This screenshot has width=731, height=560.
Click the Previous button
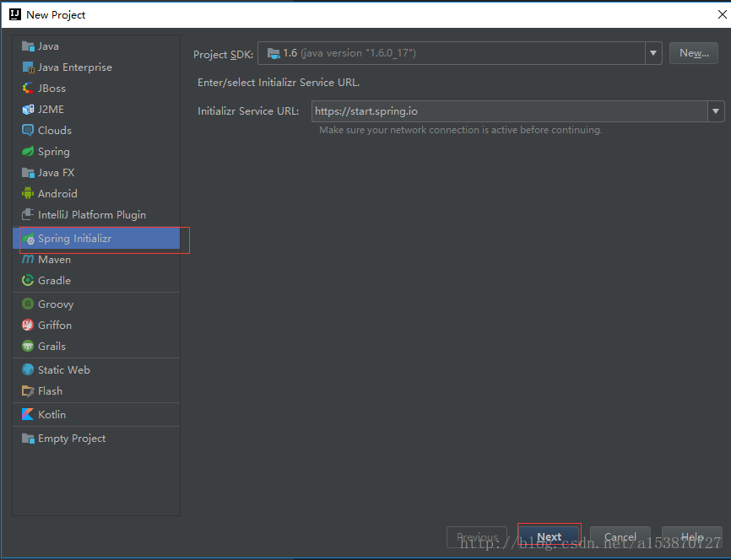pos(477,536)
